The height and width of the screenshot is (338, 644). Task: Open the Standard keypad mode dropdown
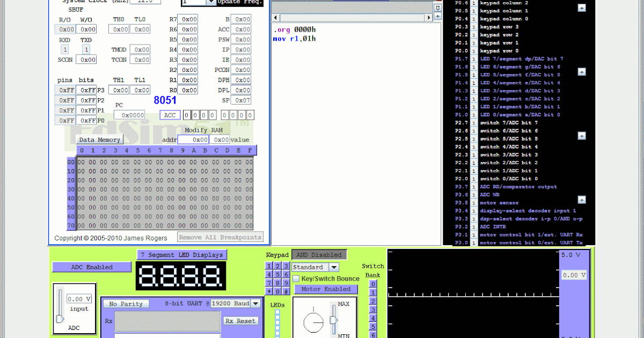click(x=333, y=267)
